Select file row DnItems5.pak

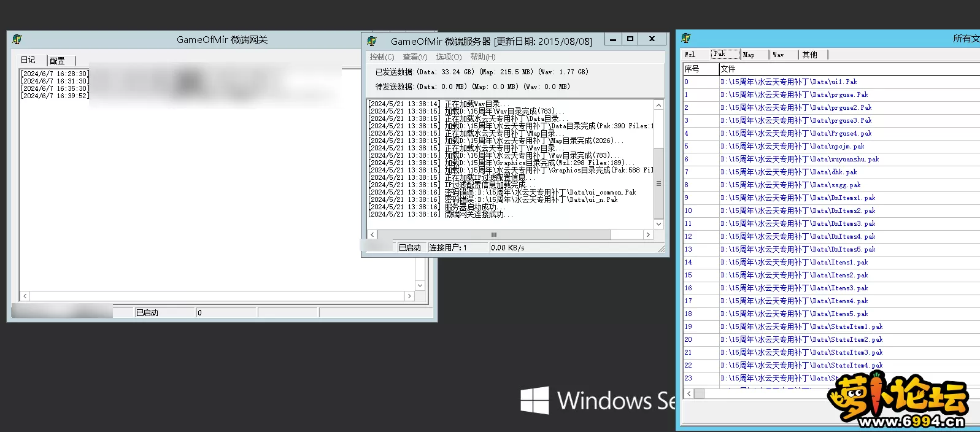831,249
